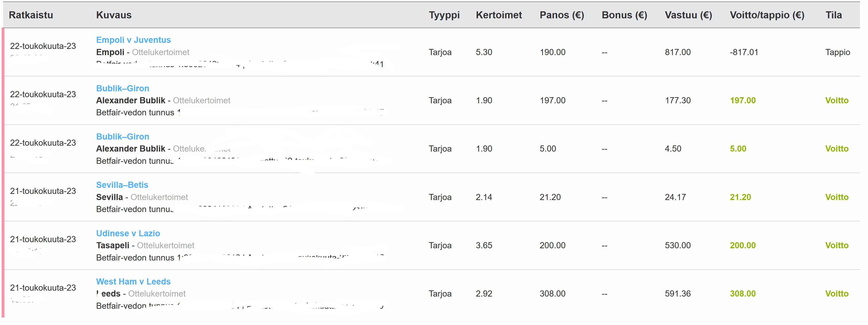Click the Voitto/tappio (€) column header

767,15
